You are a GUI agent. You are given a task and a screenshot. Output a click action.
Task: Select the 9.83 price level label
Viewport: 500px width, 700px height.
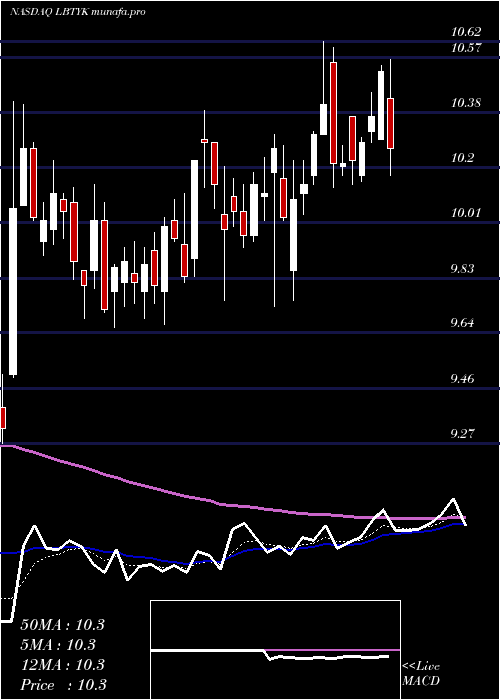pos(464,269)
